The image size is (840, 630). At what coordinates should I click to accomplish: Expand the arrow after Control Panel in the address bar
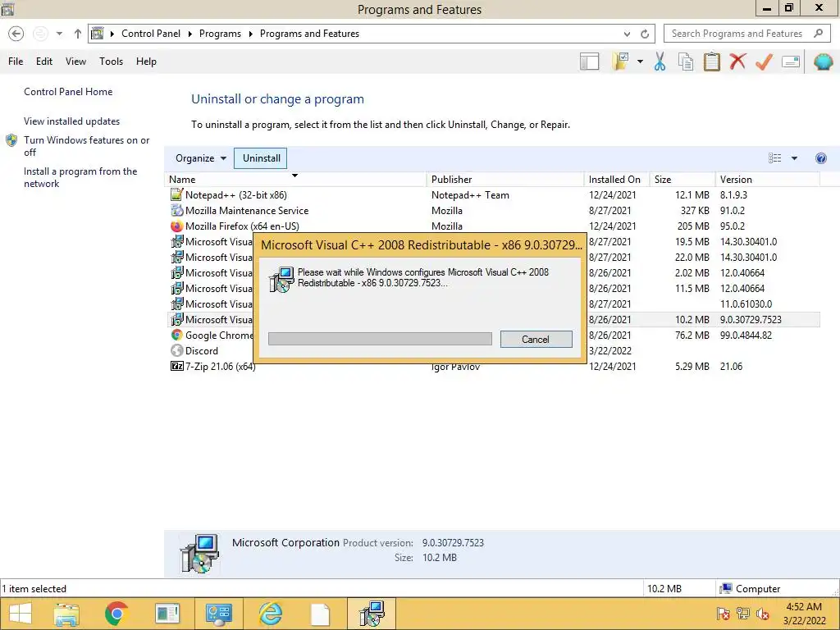click(189, 34)
